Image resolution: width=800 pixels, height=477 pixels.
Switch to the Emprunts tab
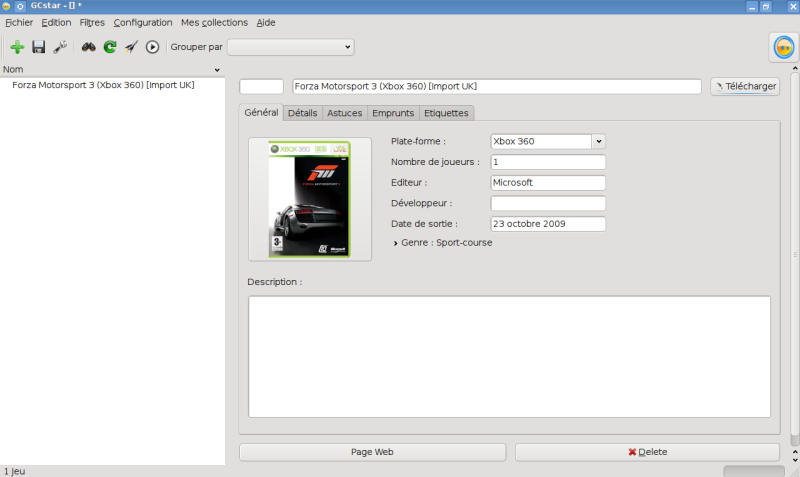393,113
